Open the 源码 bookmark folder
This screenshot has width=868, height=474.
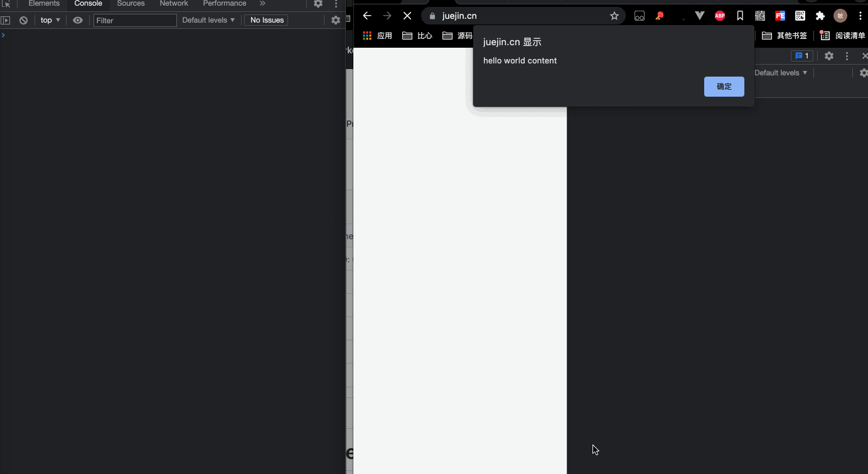458,36
